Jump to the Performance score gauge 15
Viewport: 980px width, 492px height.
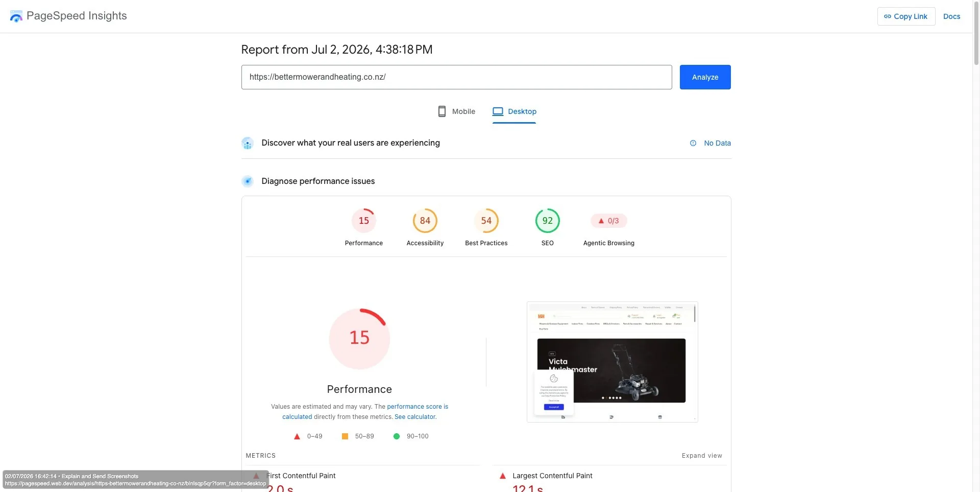coord(364,221)
